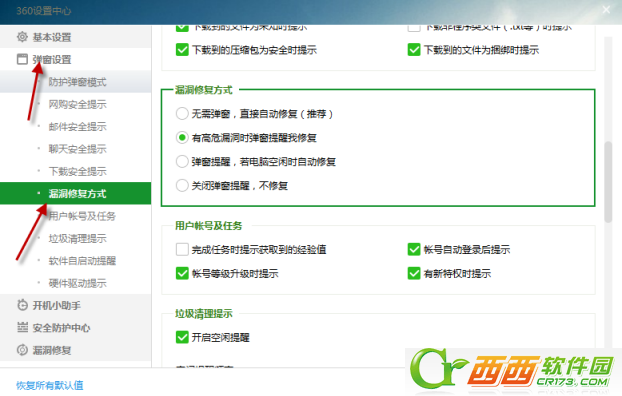
Task: Uncheck 有新特权时提示
Action: [x=414, y=273]
